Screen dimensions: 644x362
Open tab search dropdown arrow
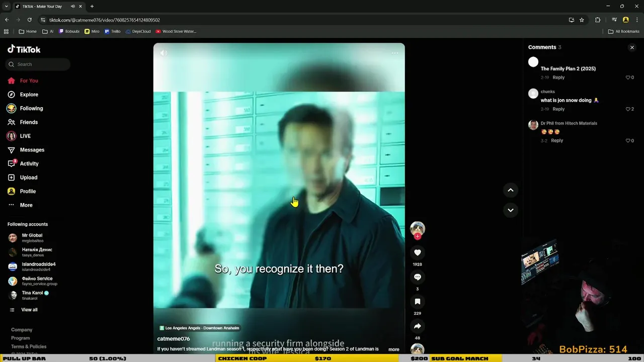[6, 7]
